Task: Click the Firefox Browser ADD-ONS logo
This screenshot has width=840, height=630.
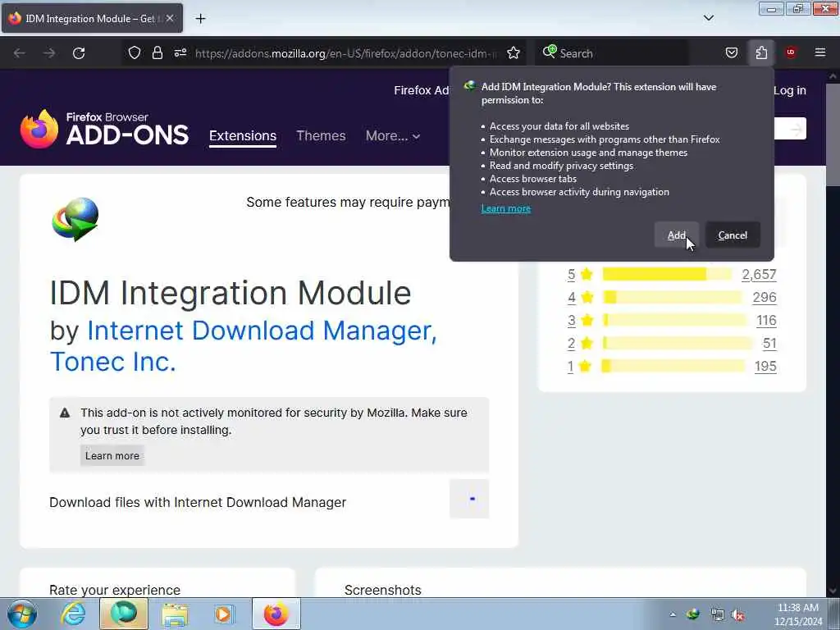Action: tap(104, 129)
